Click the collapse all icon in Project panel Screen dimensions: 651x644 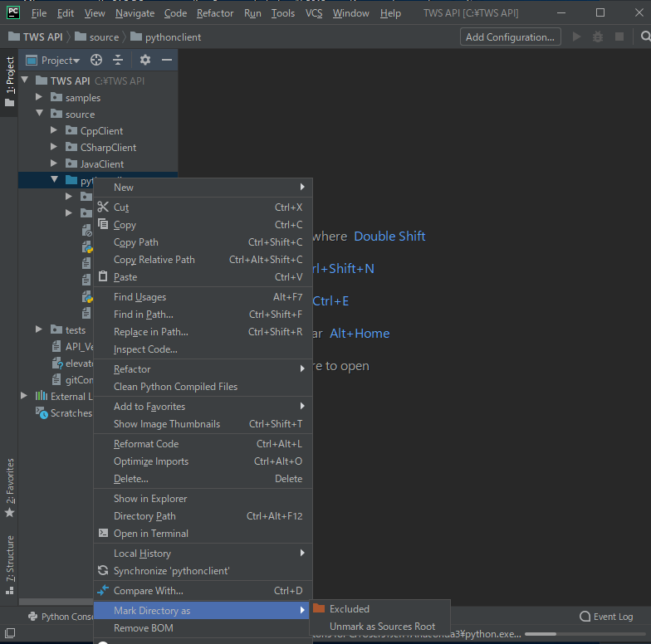(118, 60)
